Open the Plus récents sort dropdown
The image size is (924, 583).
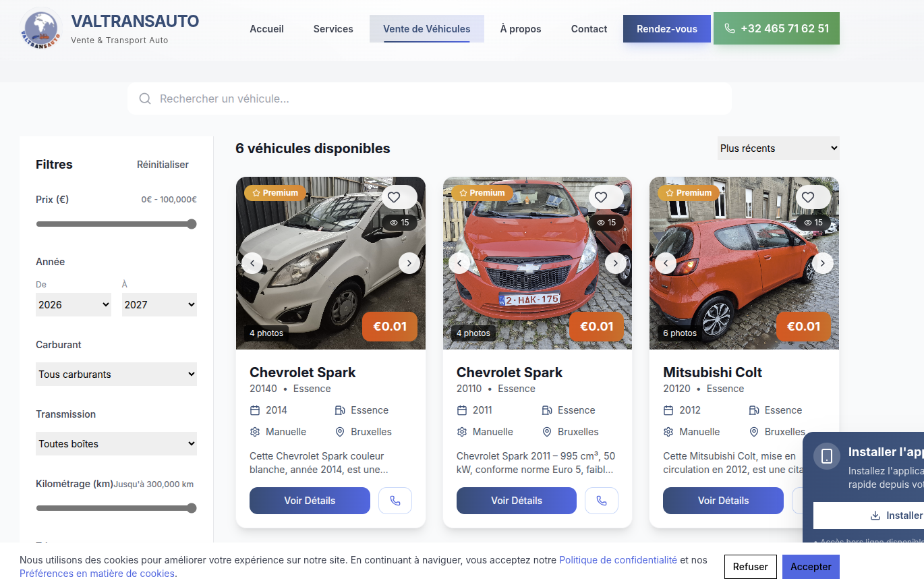pos(778,148)
